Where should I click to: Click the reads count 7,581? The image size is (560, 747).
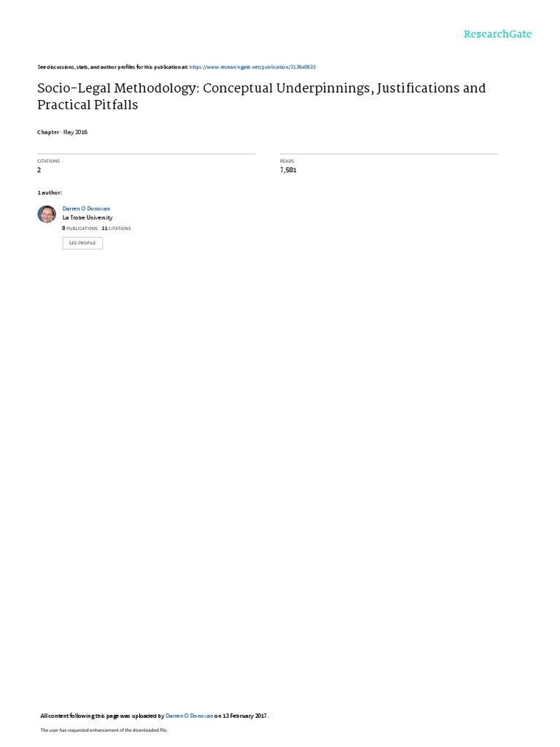[x=288, y=170]
